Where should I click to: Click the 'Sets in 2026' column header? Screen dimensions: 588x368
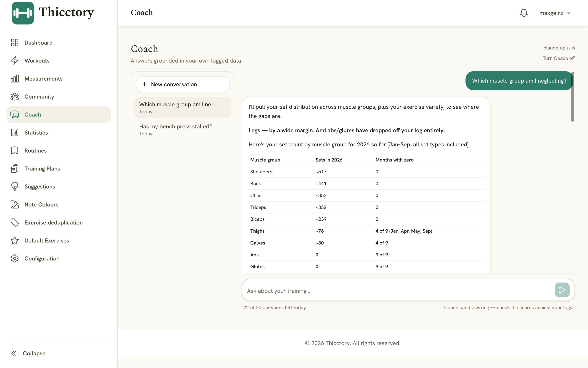pos(329,160)
